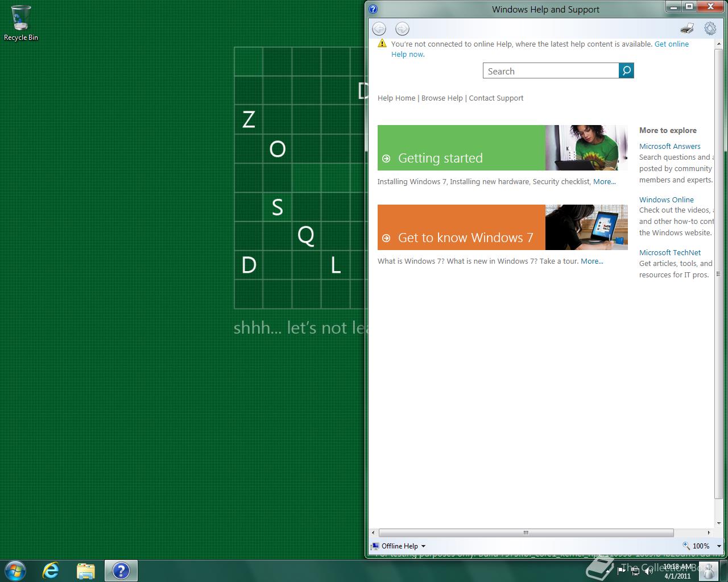Open Microsoft TechNet link
728x582 pixels.
point(670,252)
